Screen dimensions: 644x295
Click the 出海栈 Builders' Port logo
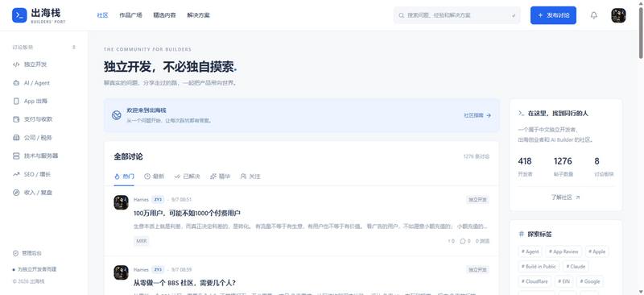pyautogui.click(x=38, y=15)
